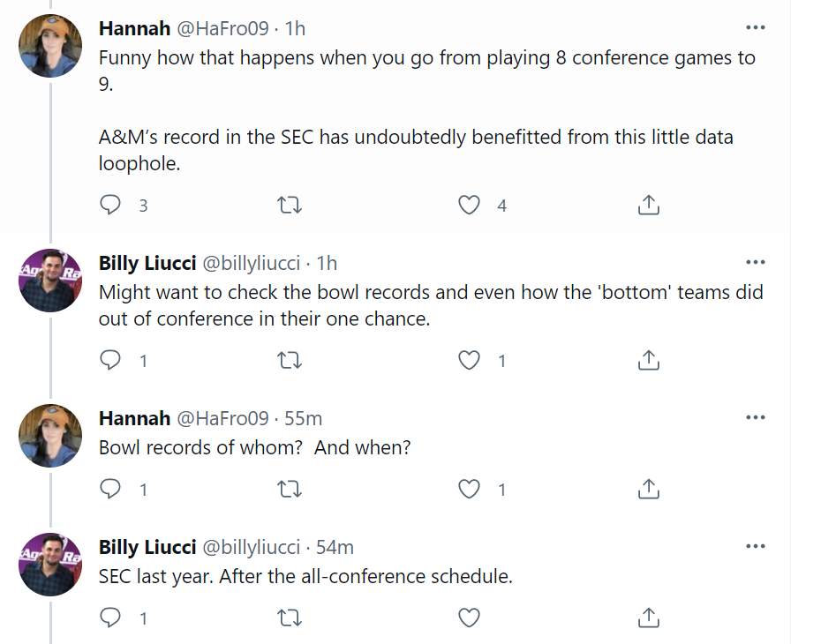This screenshot has height=644, width=821.
Task: Like Hannah's 'Bowl records of whom' tweet
Action: pyautogui.click(x=469, y=489)
